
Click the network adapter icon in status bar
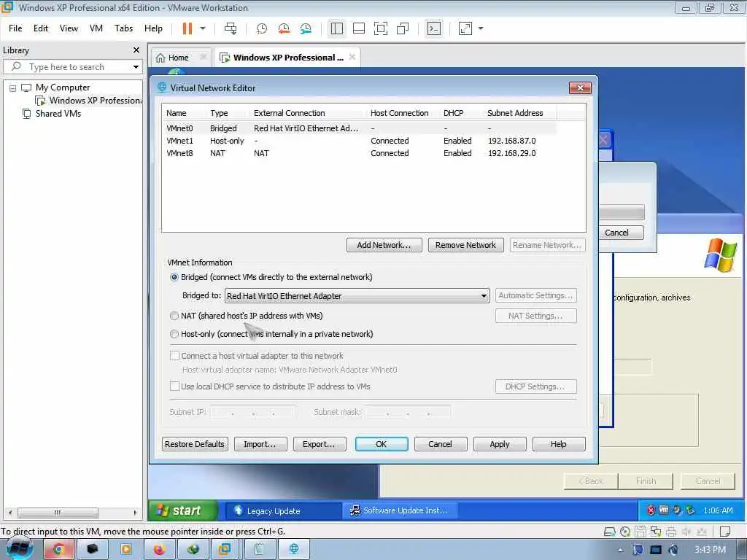point(656,532)
